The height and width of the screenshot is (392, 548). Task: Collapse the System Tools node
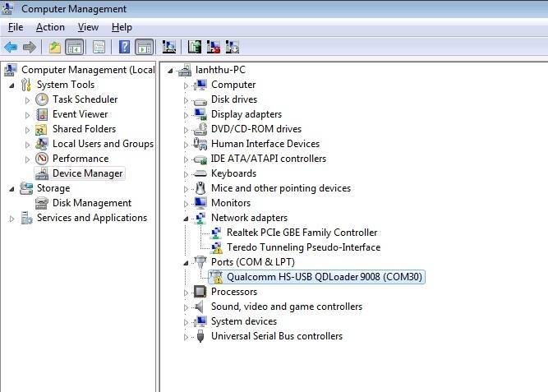point(12,85)
